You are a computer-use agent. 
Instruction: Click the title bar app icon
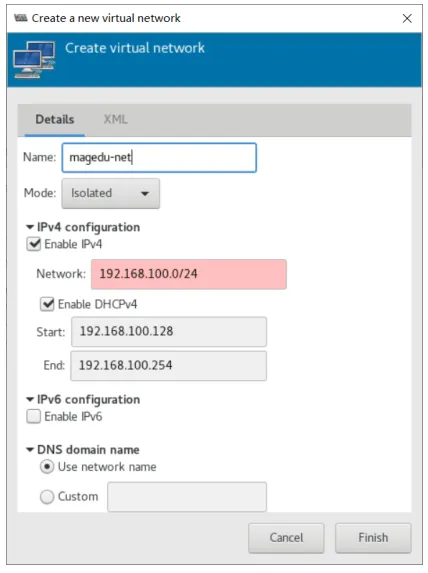(21, 18)
